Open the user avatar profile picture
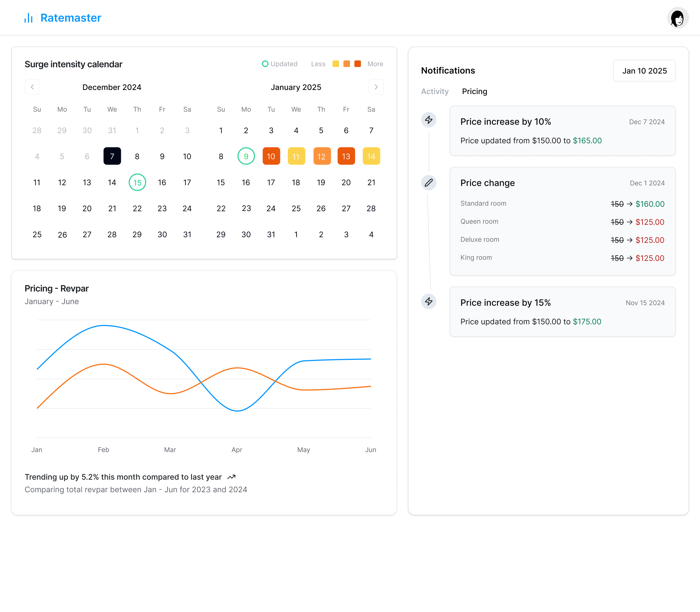 tap(678, 18)
